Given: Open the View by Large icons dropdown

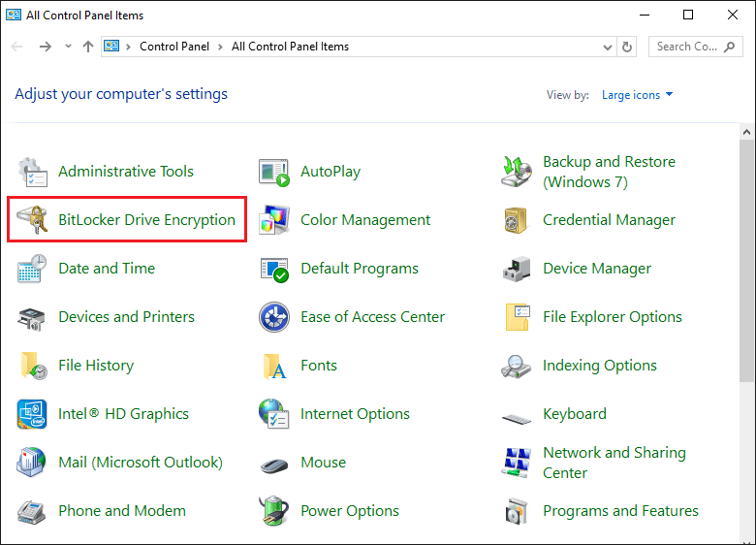Looking at the screenshot, I should point(637,95).
